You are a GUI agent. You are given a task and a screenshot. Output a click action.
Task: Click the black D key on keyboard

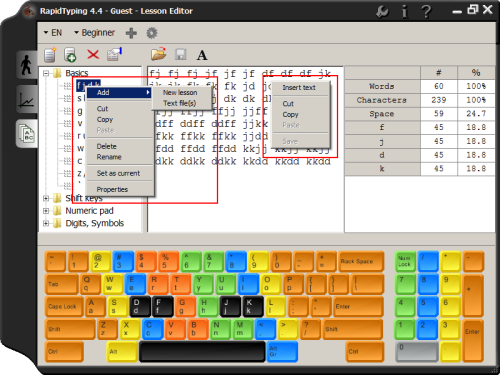140,306
